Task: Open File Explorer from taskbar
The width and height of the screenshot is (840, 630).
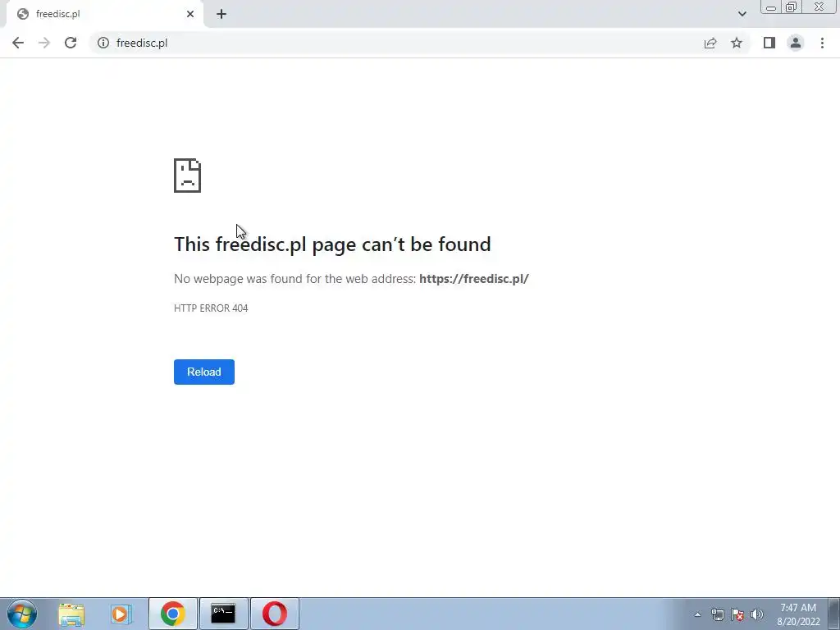Action: [71, 614]
